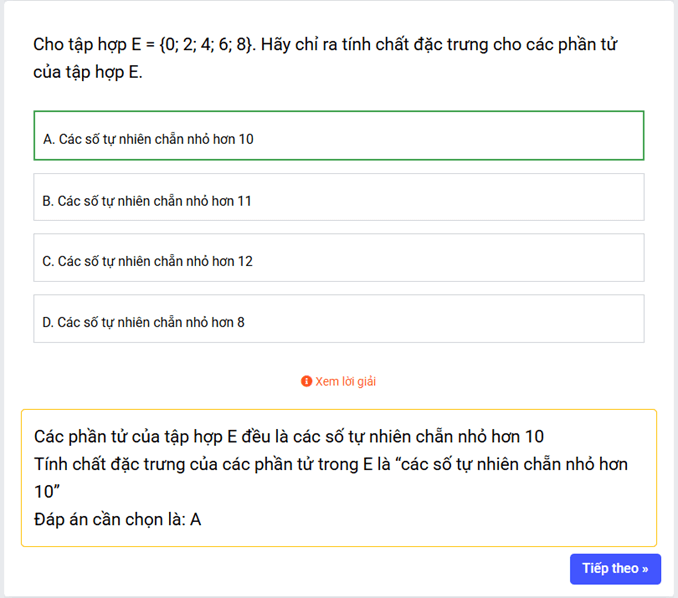Click the orange info icon beside Xem lời giải
This screenshot has height=598, width=678.
tap(306, 381)
